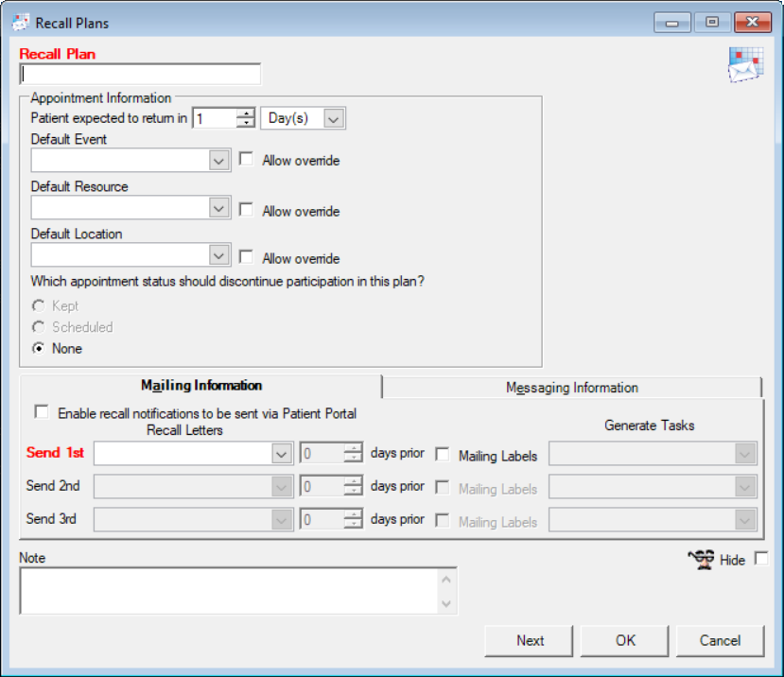Viewport: 784px width, 677px height.
Task: Increase Send 3rd days prior value
Action: (353, 514)
